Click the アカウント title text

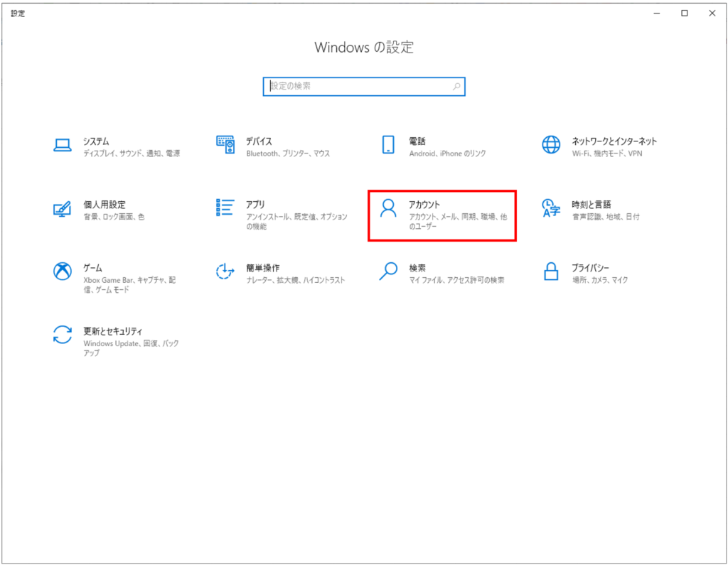pyautogui.click(x=424, y=205)
